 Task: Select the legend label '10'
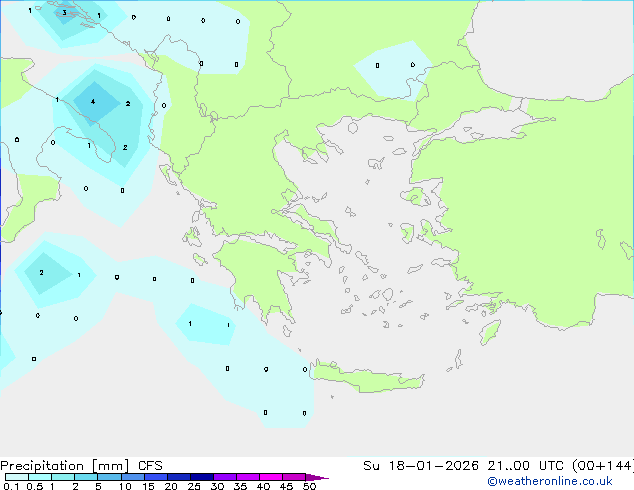(125, 486)
